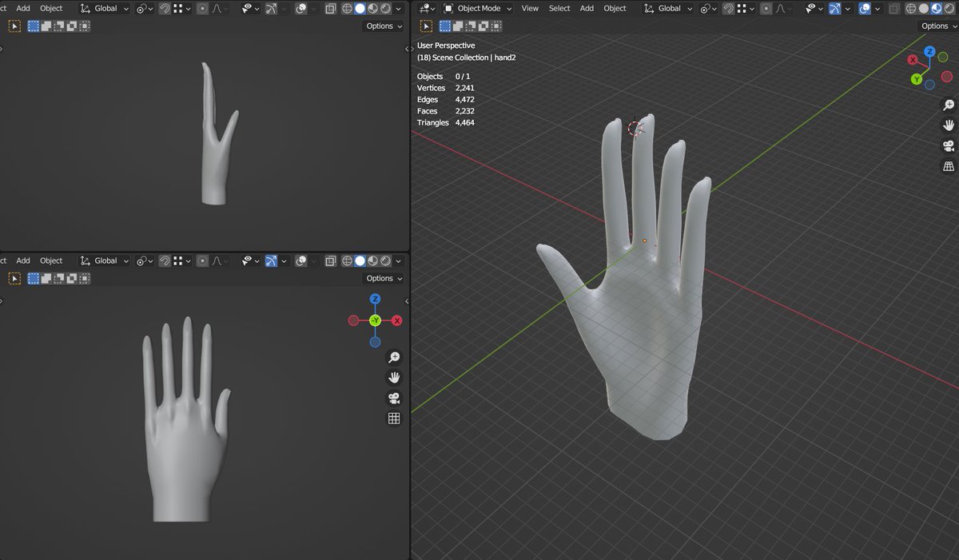Click zoom magnifier icon in bottom-left viewport
Viewport: 959px width, 560px height.
tap(394, 357)
